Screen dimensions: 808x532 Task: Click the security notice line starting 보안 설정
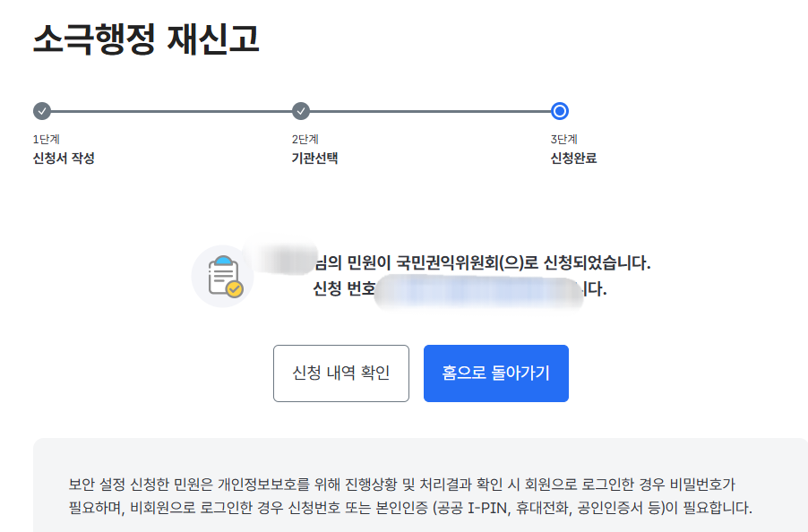401,485
